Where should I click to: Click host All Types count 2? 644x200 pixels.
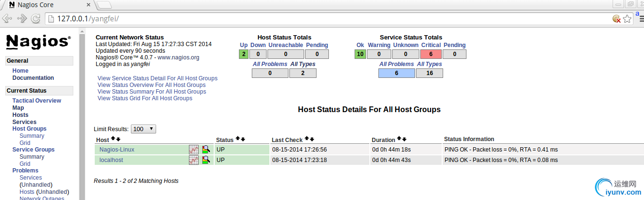pyautogui.click(x=303, y=73)
